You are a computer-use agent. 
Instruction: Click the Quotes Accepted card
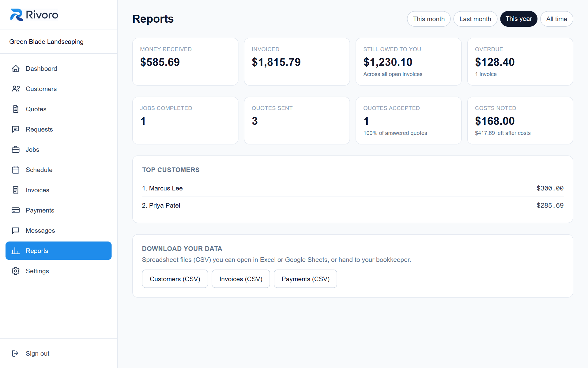(x=409, y=121)
